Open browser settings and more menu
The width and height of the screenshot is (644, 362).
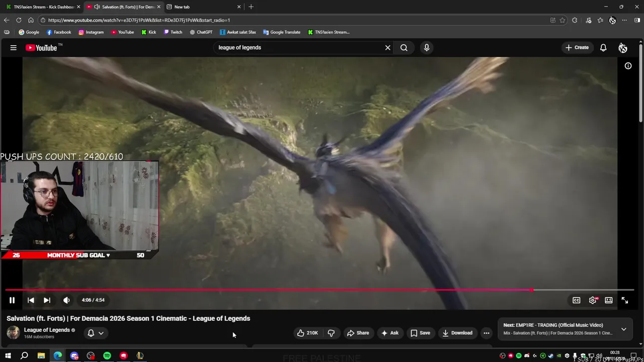[624, 20]
